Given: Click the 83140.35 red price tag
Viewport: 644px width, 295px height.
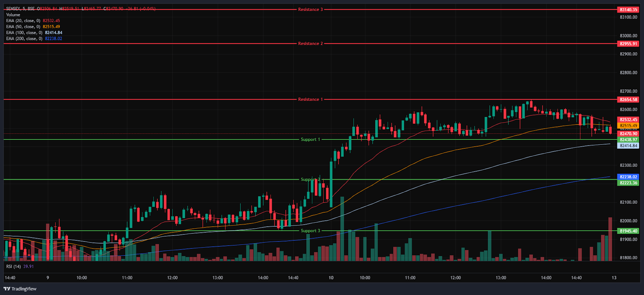Looking at the screenshot, I should point(628,10).
